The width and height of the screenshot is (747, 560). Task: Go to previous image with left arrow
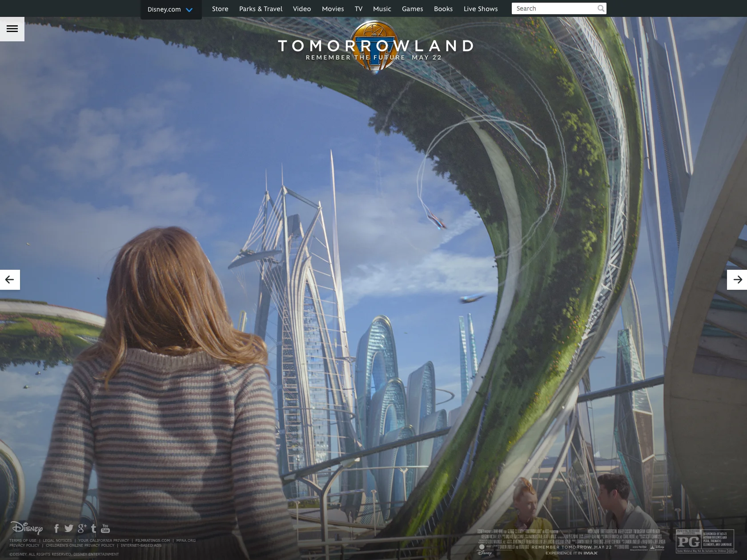pyautogui.click(x=10, y=280)
